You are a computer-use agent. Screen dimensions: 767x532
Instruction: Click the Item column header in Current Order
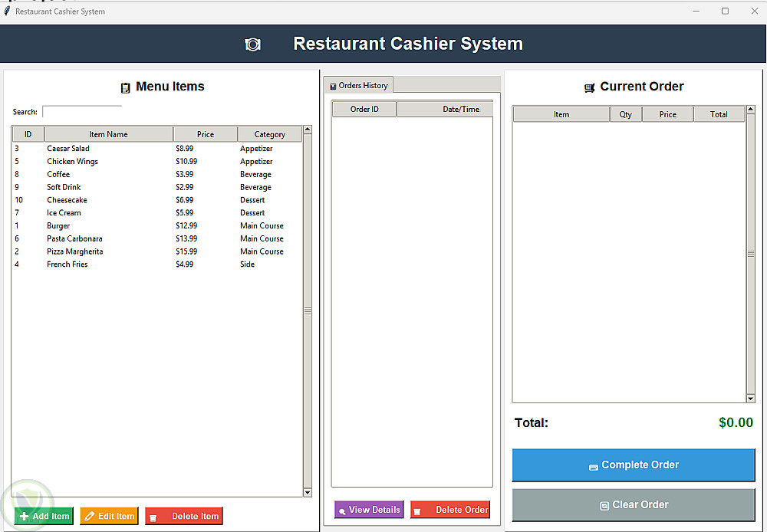click(561, 114)
